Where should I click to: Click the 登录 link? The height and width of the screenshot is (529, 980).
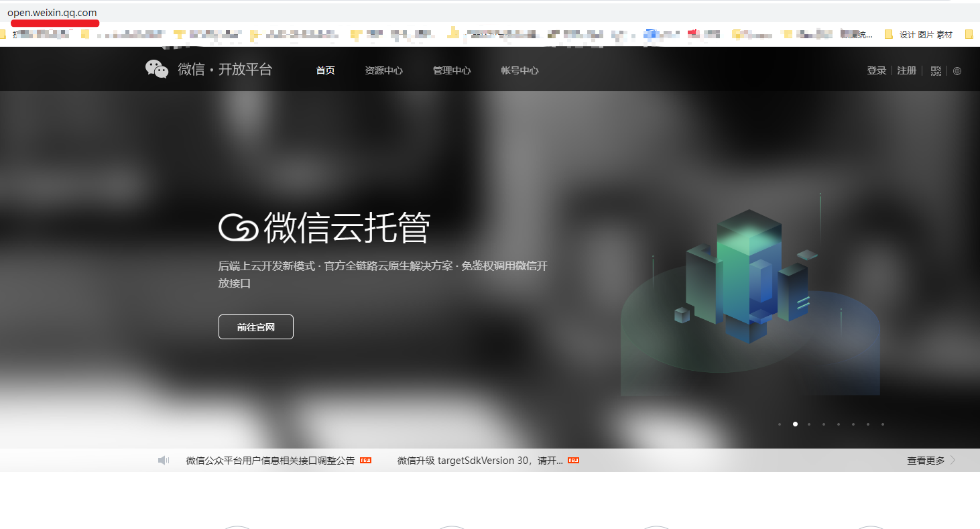pyautogui.click(x=877, y=70)
